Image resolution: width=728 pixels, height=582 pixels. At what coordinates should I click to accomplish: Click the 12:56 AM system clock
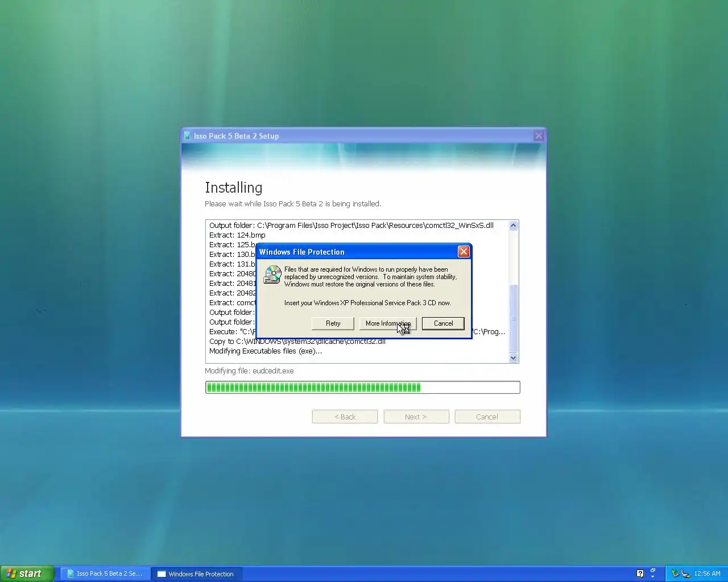707,573
